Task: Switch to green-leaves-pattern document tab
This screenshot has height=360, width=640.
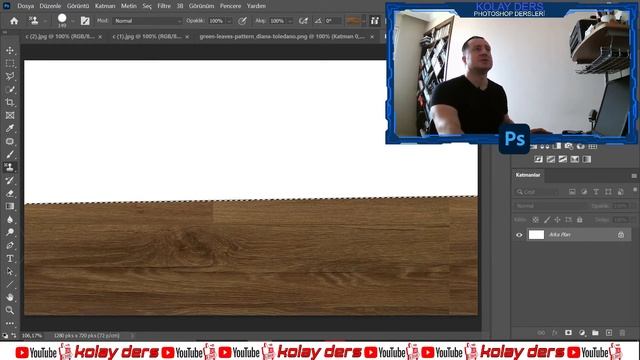Action: pyautogui.click(x=282, y=37)
